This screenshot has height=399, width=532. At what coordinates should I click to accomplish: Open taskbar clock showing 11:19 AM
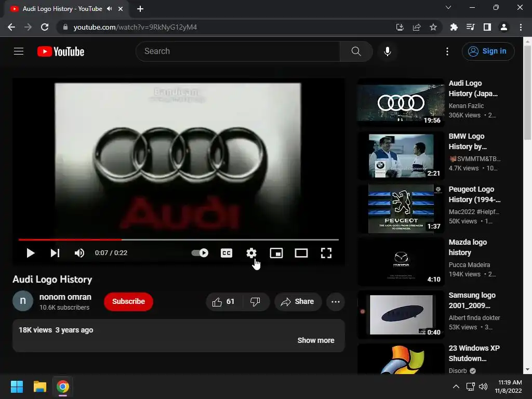tap(508, 387)
